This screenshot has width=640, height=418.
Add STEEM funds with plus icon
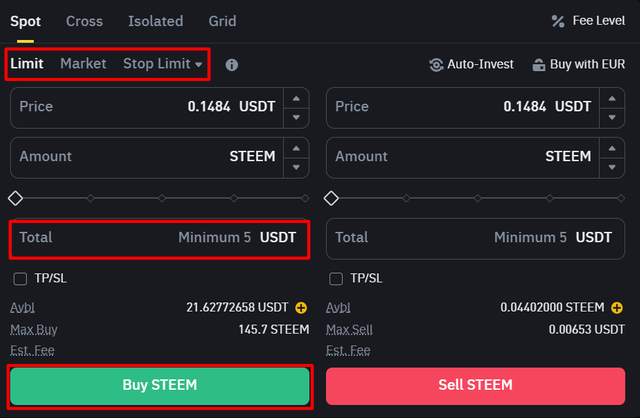pos(617,308)
